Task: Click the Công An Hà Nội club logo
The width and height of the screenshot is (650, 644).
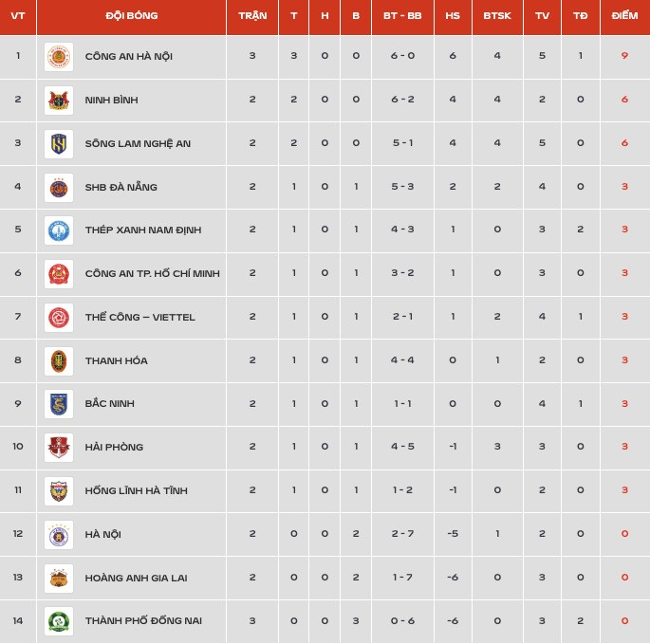Action: click(59, 57)
